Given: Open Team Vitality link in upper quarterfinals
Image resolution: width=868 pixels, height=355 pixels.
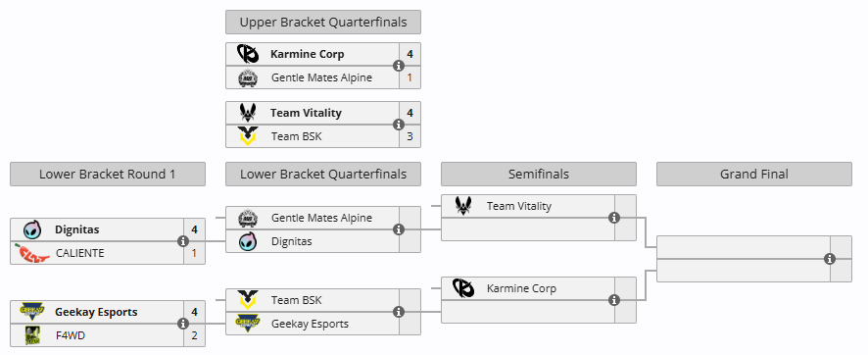Looking at the screenshot, I should (306, 113).
